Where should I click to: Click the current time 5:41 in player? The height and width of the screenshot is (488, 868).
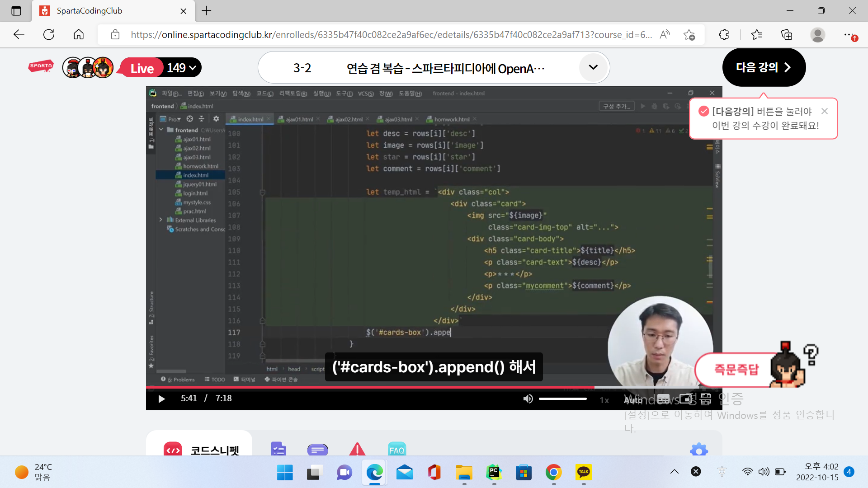click(x=189, y=398)
